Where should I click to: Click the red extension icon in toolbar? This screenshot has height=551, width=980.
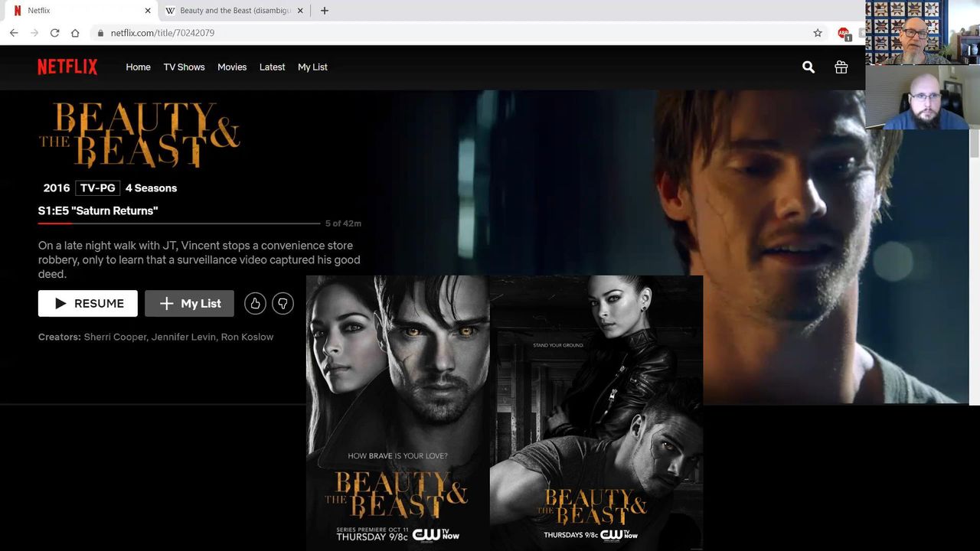[843, 34]
